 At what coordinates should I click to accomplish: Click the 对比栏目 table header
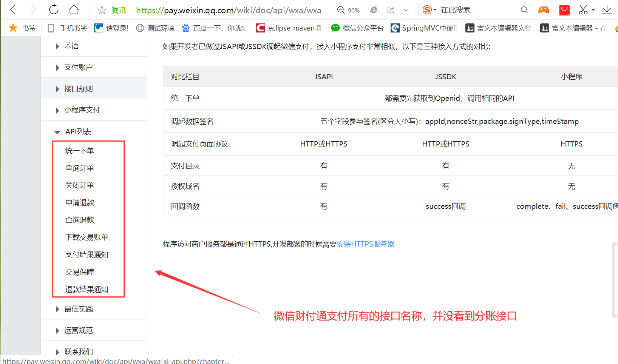click(185, 77)
